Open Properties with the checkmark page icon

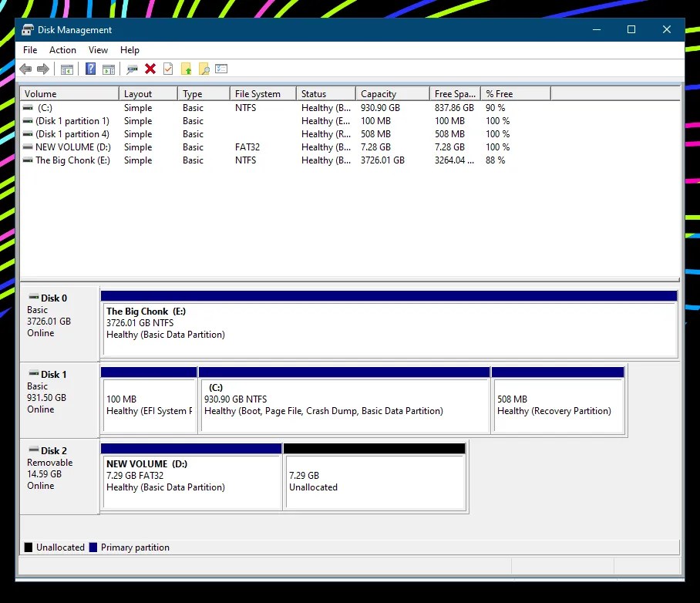tap(168, 69)
